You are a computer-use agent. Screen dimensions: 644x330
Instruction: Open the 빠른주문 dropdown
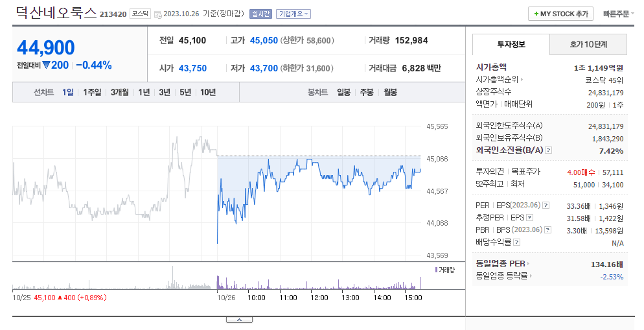[x=618, y=14]
